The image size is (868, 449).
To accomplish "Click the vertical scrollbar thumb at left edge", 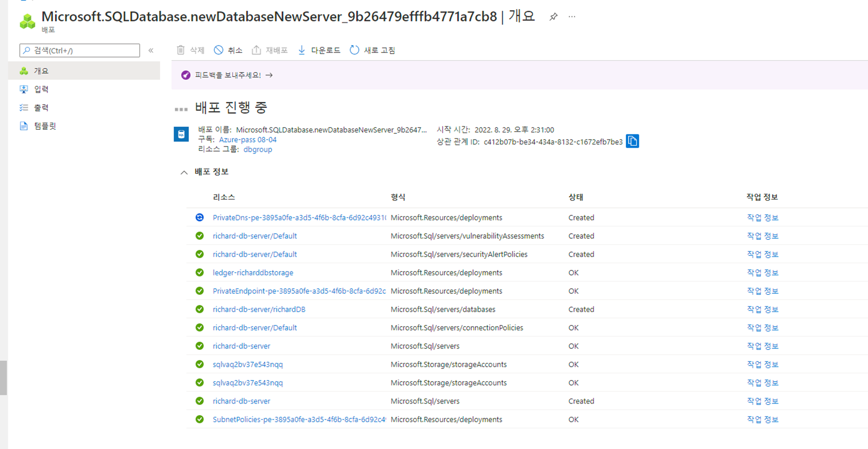I will click(4, 377).
